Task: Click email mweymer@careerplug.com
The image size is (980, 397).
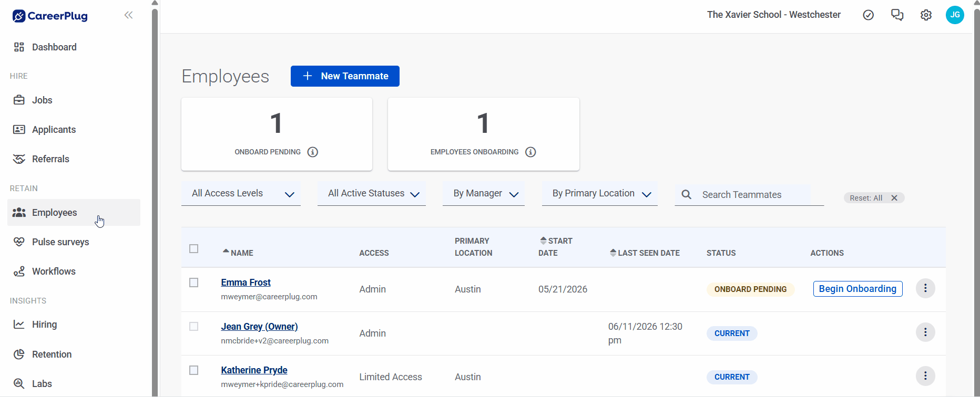Action: (269, 297)
